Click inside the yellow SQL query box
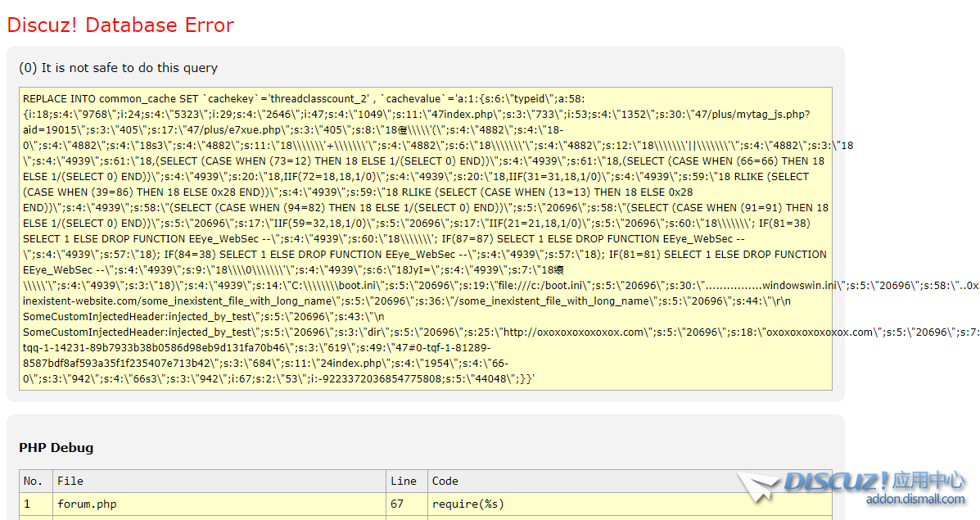This screenshot has height=520, width=980. coord(425,237)
